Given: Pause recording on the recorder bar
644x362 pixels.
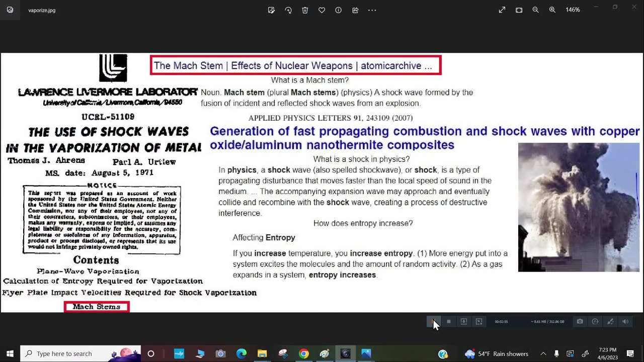Looking at the screenshot, I should [x=433, y=321].
